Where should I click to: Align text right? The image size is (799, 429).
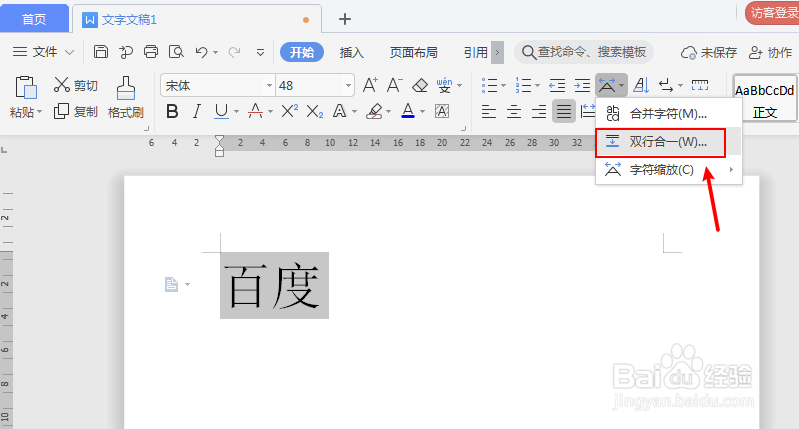pyautogui.click(x=539, y=111)
